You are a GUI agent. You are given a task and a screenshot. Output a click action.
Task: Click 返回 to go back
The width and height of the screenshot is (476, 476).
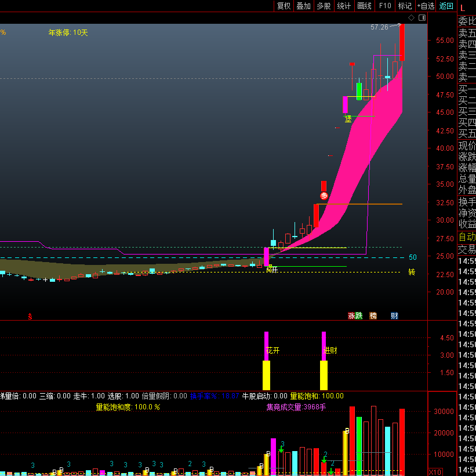point(446,6)
